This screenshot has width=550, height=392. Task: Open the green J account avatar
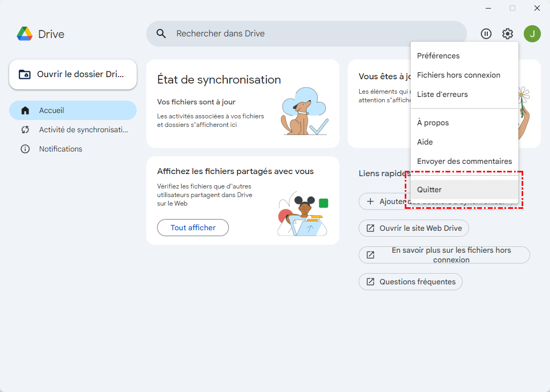coord(532,34)
